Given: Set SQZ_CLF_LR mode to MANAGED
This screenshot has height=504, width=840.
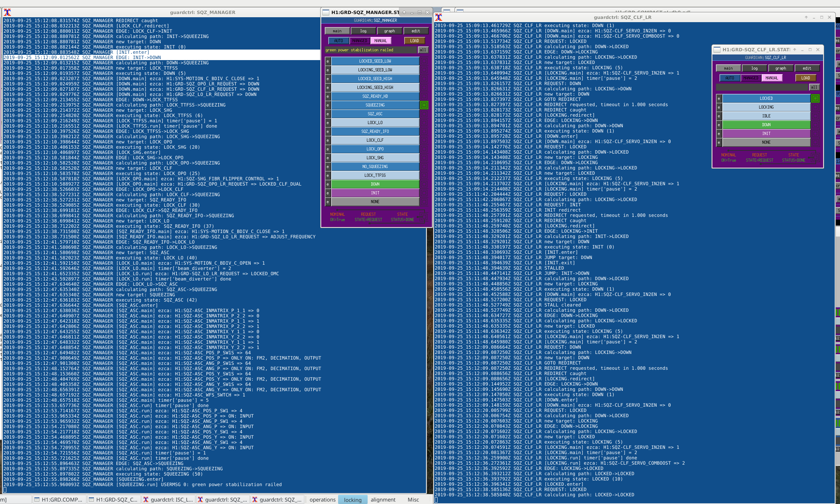Looking at the screenshot, I should (x=751, y=78).
